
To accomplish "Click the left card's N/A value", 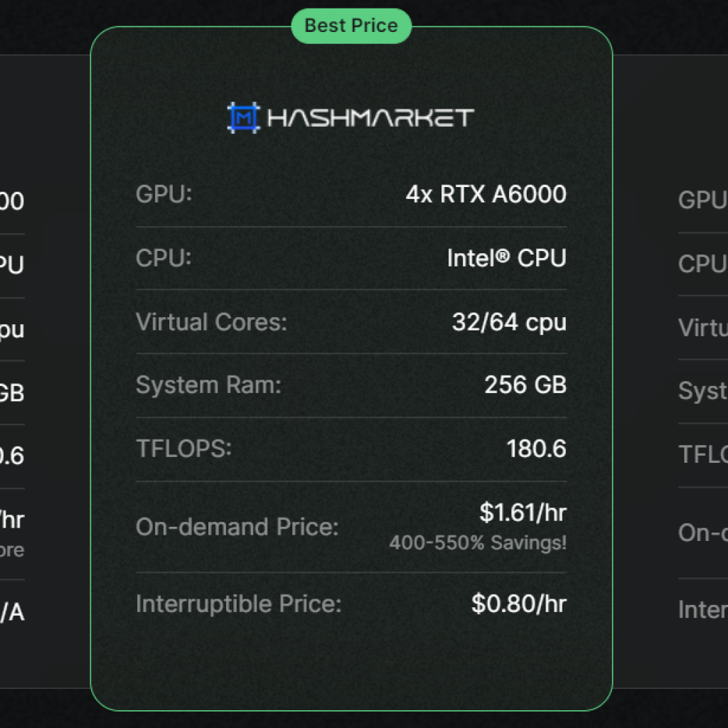I will [x=12, y=612].
